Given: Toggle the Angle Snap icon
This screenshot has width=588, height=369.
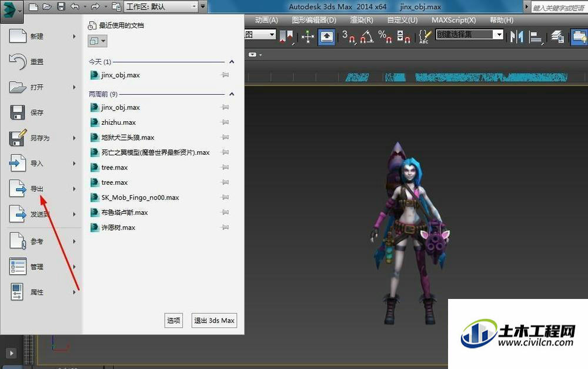Looking at the screenshot, I should [x=367, y=37].
